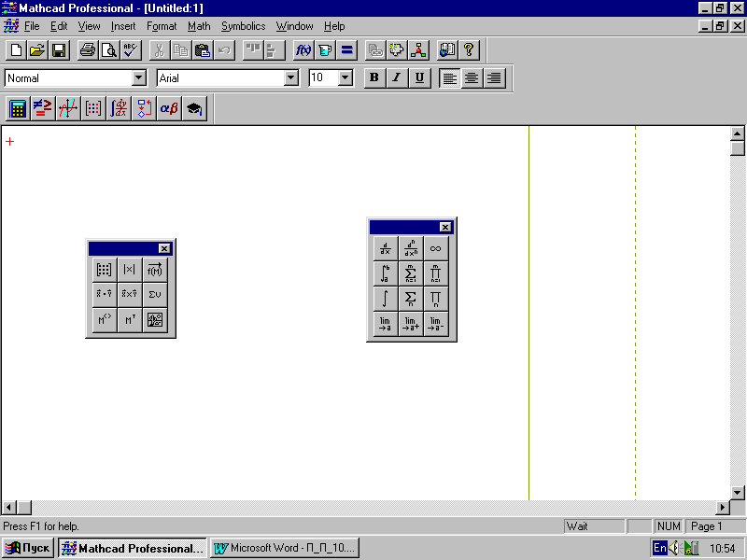
Task: Open the Evaluation and Boolean palette
Action: pyautogui.click(x=43, y=108)
